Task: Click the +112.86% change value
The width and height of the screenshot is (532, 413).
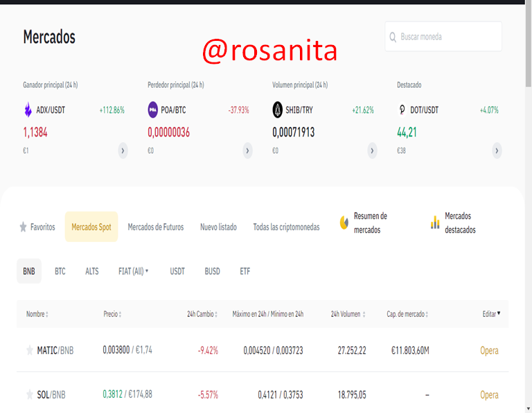Action: pos(112,110)
